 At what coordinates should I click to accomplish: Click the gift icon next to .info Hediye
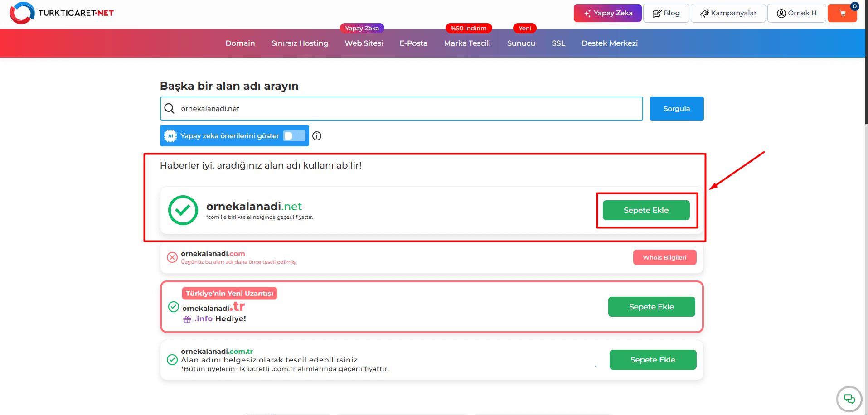tap(187, 319)
